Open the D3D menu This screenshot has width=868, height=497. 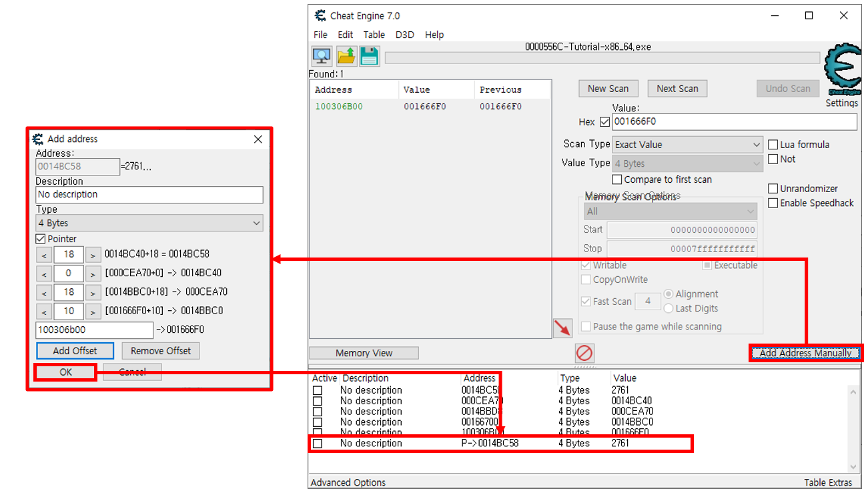(404, 35)
